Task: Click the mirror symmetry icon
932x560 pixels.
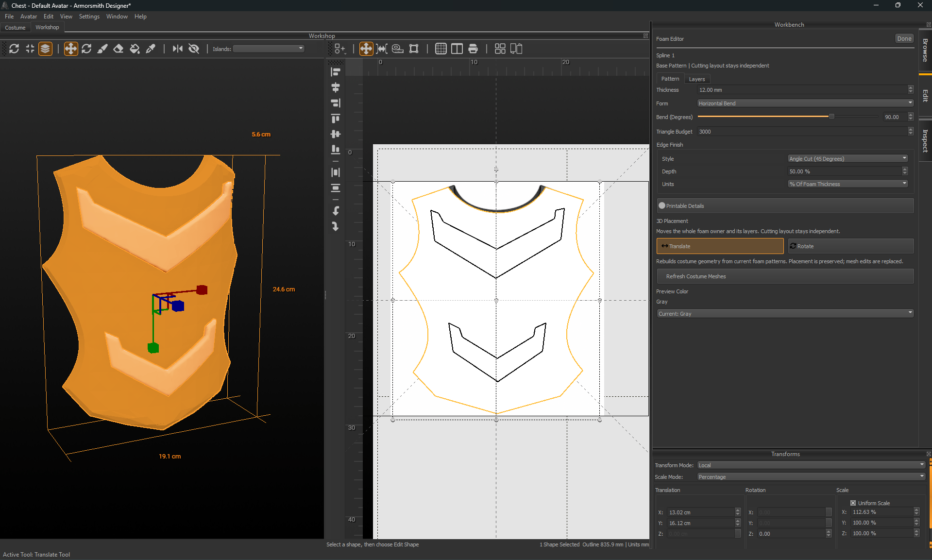Action: click(x=178, y=49)
